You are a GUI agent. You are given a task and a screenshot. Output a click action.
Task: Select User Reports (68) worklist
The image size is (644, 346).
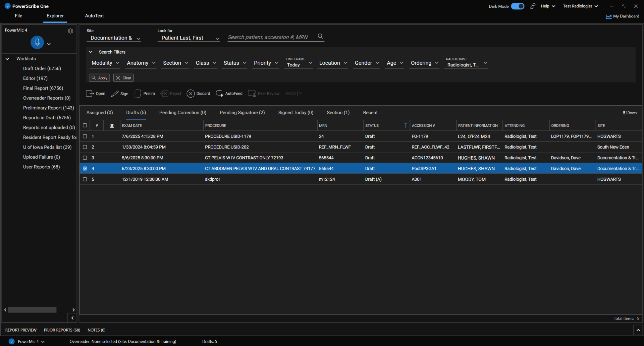[x=41, y=167]
